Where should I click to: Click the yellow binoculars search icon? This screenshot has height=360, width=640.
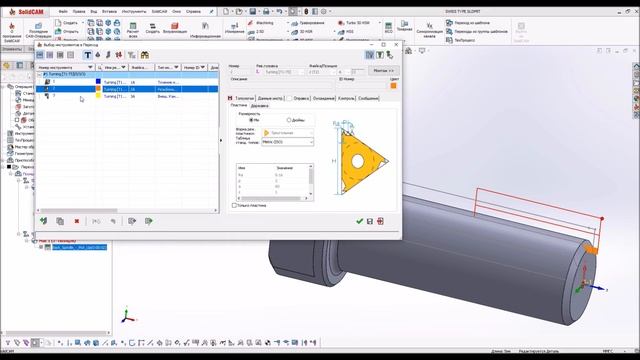[144, 55]
